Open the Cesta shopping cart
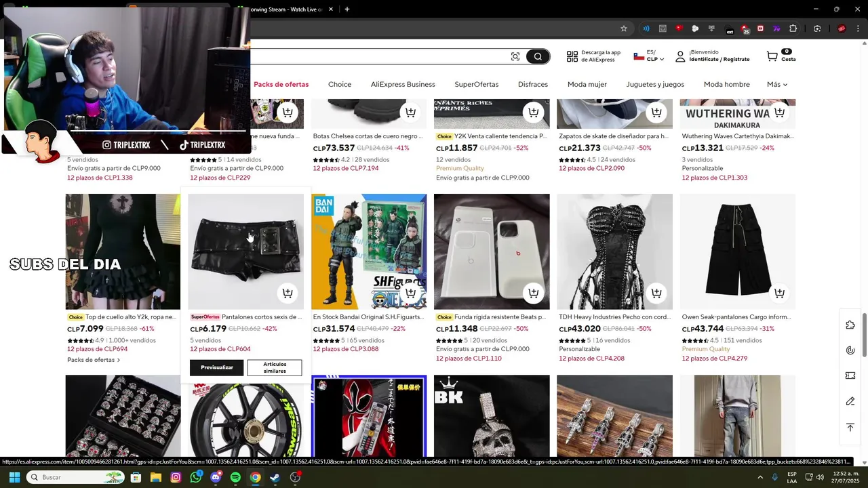The width and height of the screenshot is (868, 488). coord(780,56)
